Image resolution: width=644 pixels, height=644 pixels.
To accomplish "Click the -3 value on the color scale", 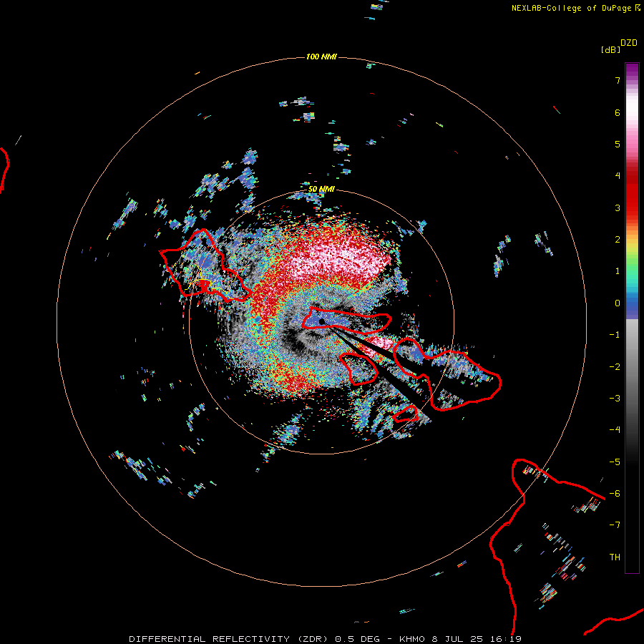I will 615,399.
